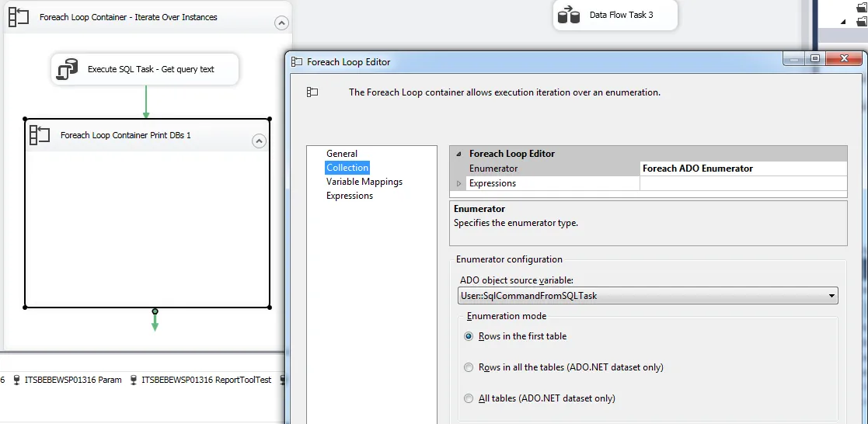Click the 'ITSBEBEWSP01316 ReportToolTest' connection name
The height and width of the screenshot is (424, 868).
pos(207,380)
